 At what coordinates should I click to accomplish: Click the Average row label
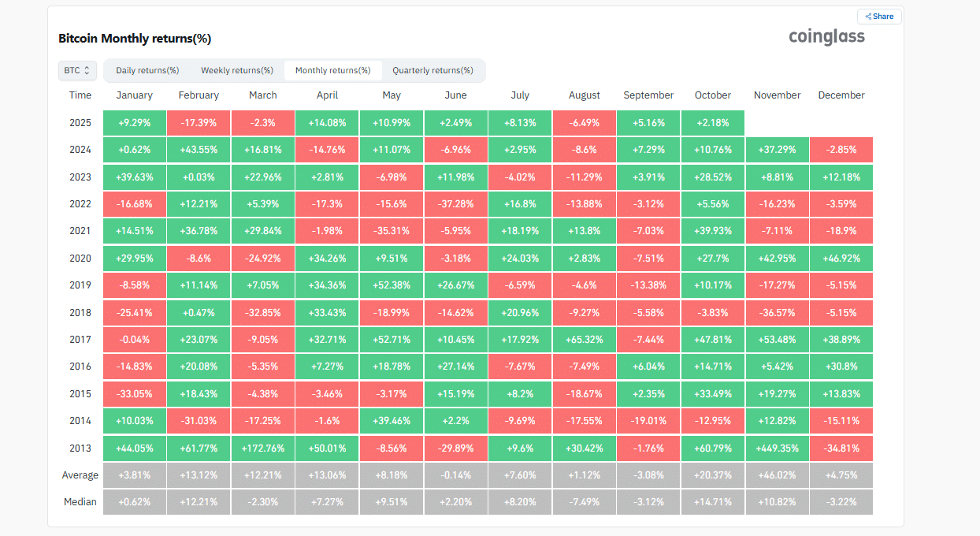click(x=80, y=475)
